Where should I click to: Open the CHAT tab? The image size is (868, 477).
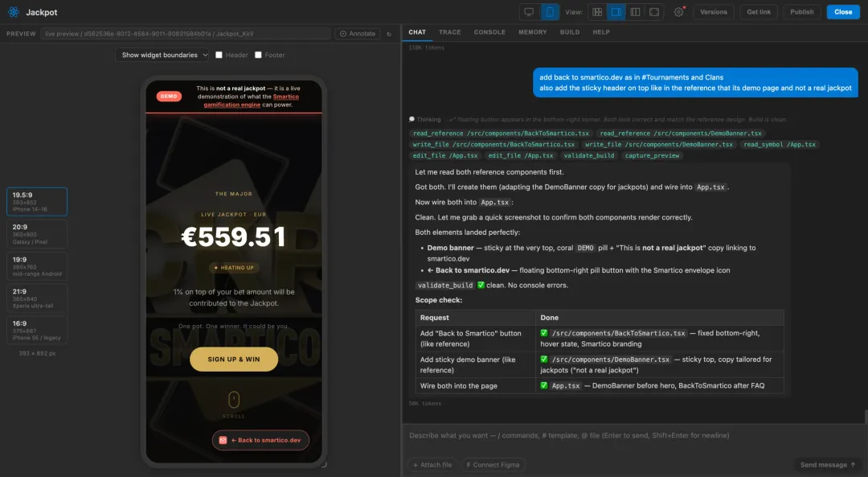click(x=417, y=32)
